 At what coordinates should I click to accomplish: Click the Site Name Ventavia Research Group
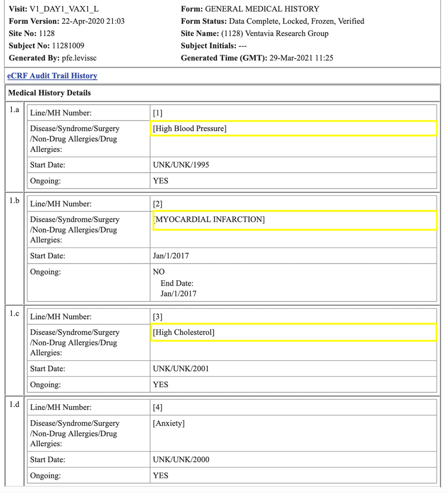coord(255,33)
